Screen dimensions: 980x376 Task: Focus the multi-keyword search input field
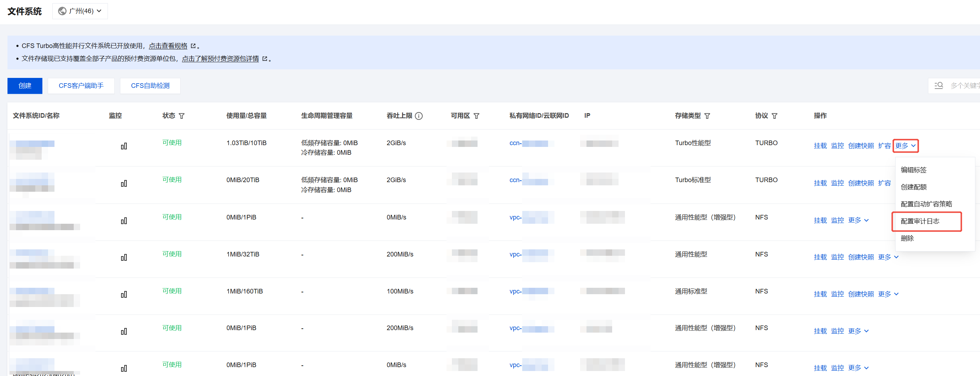(964, 85)
